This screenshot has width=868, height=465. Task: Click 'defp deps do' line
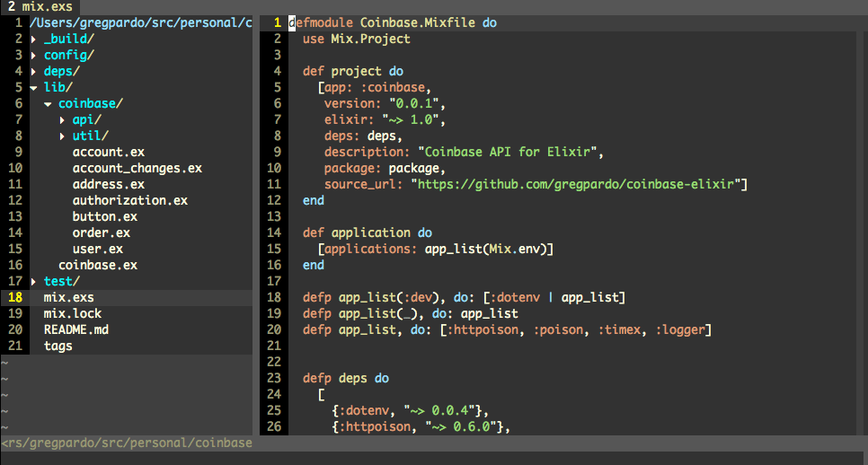point(345,378)
